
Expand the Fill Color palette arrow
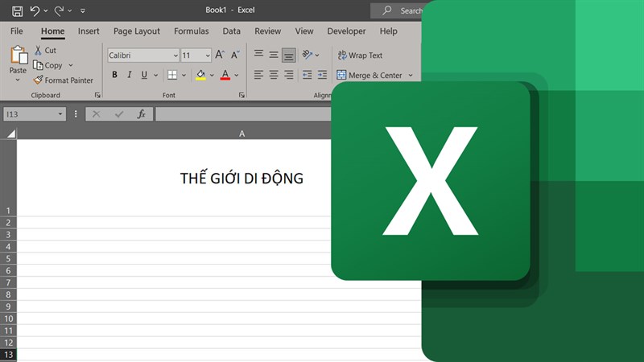click(212, 75)
